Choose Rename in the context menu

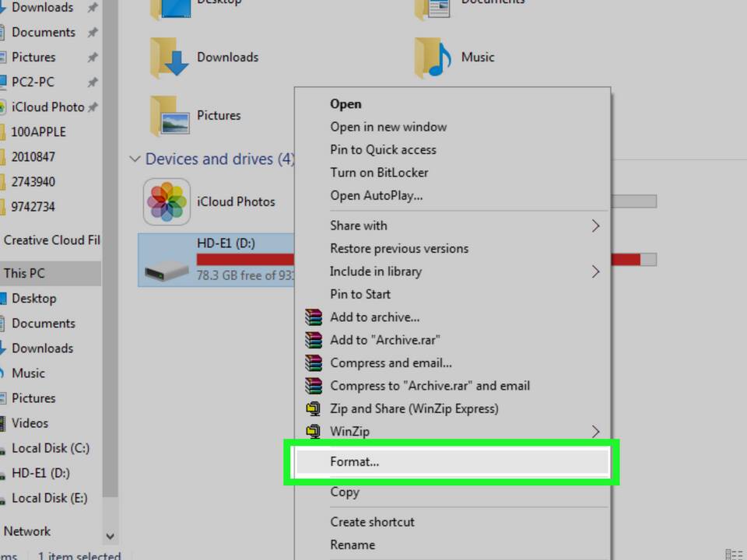(352, 545)
